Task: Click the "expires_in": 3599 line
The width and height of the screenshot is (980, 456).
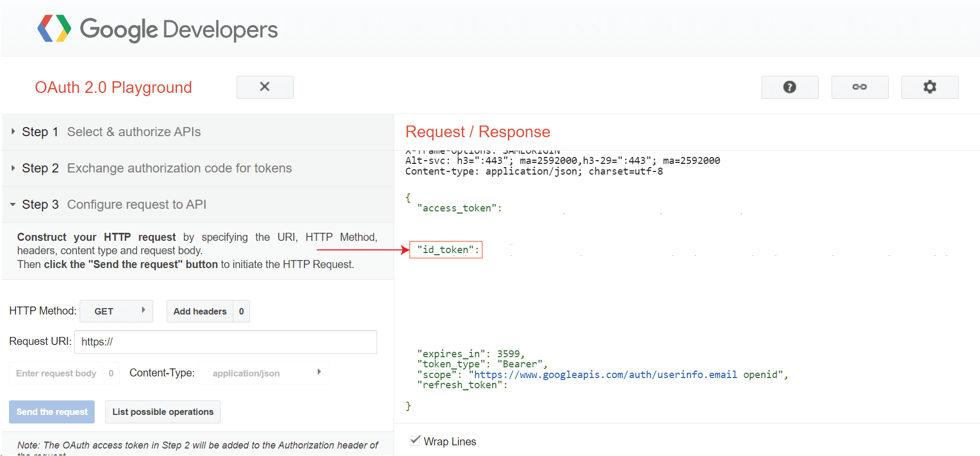Action: tap(471, 354)
